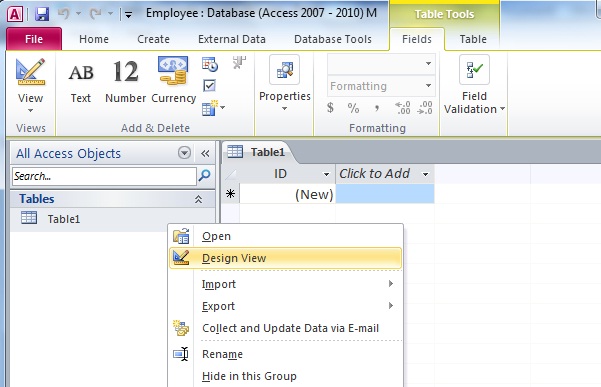Choose Hide in this Group
The height and width of the screenshot is (387, 601).
(286, 376)
